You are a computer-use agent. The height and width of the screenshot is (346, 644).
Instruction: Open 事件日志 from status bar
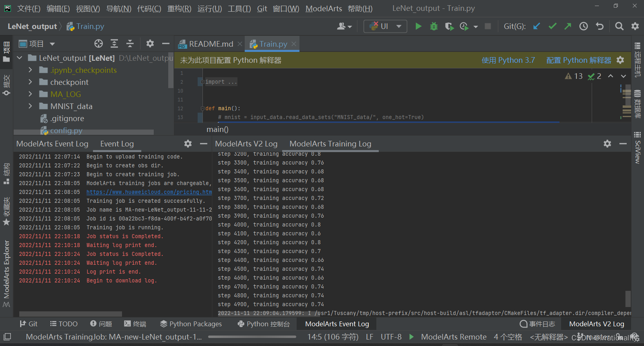tap(537, 324)
